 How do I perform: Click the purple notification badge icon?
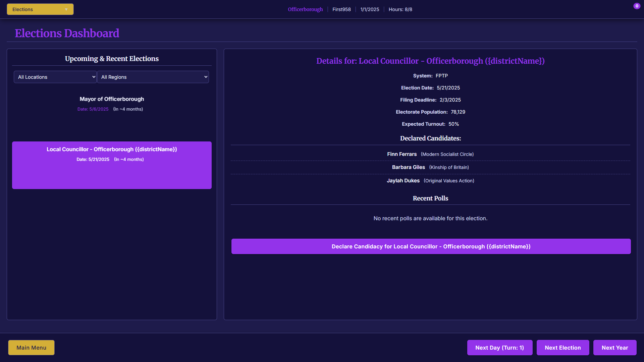click(637, 6)
